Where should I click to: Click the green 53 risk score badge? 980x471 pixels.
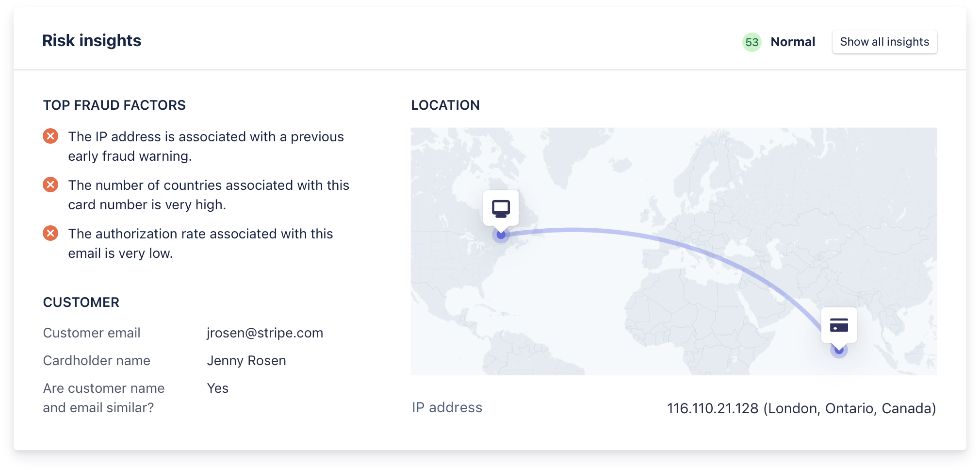pos(751,42)
